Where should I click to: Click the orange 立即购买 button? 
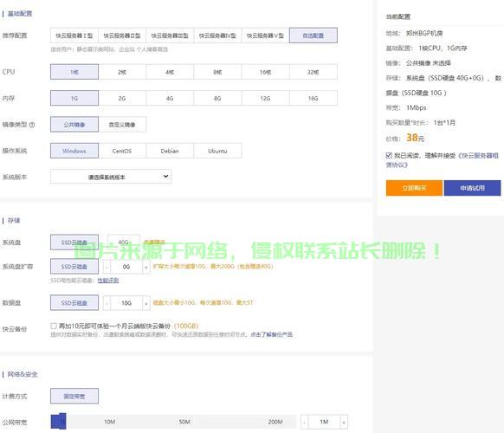pos(414,188)
